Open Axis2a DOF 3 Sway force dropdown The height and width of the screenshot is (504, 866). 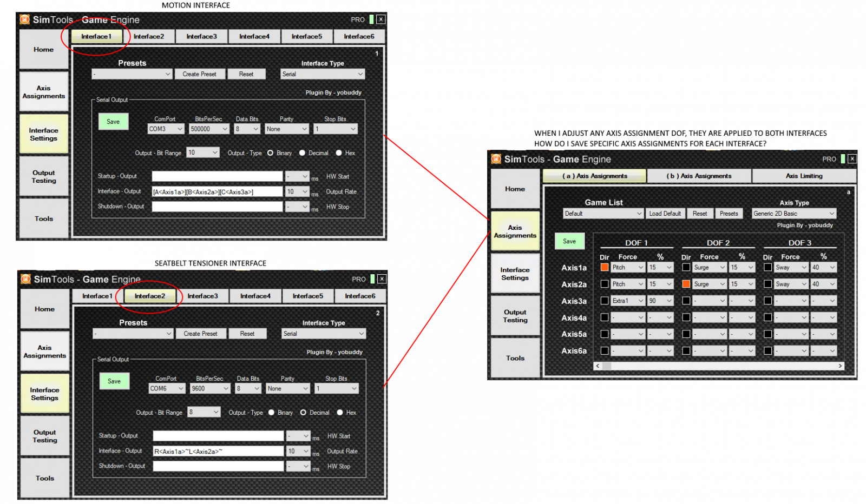(x=791, y=284)
